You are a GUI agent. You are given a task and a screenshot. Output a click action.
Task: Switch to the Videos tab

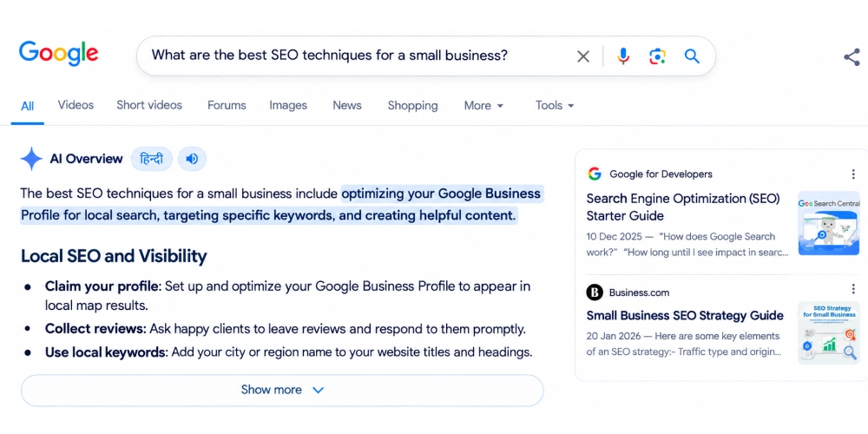pos(76,105)
